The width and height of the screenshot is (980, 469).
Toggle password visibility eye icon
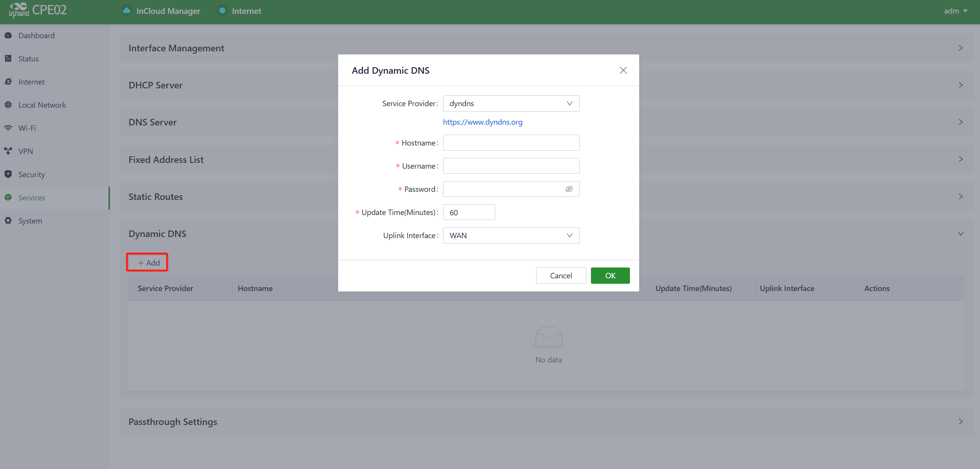569,189
